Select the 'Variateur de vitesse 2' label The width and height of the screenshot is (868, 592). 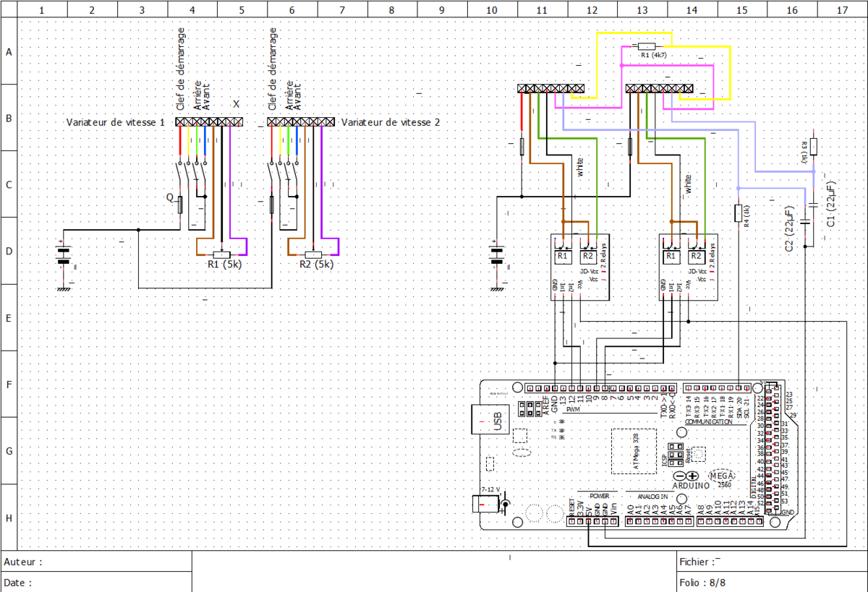coord(391,122)
